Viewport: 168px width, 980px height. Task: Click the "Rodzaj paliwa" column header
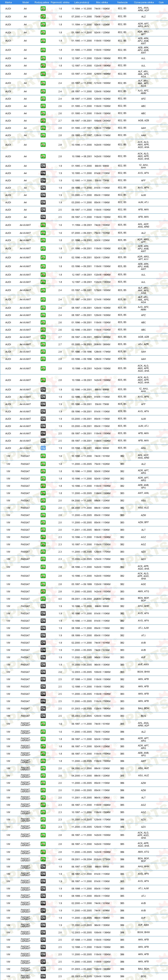(x=42, y=2)
